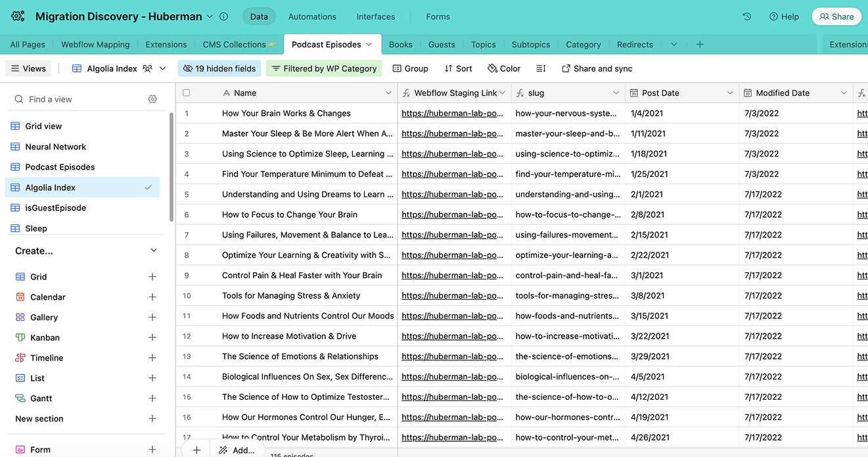Screen dimensions: 868x457
Task: Select Neural Network view
Action: [83, 147]
